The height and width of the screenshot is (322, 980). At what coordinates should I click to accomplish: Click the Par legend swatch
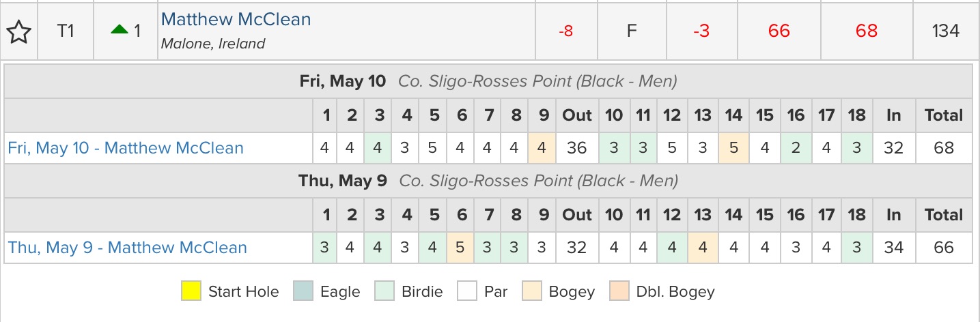tap(466, 292)
